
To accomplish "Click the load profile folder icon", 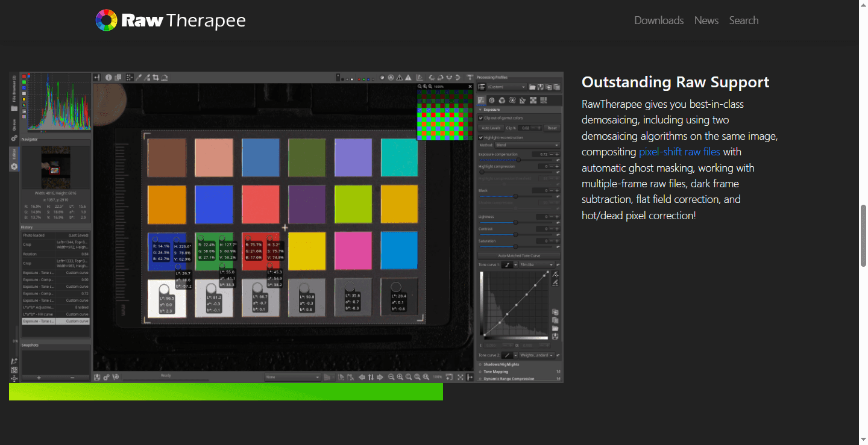I will tap(532, 87).
